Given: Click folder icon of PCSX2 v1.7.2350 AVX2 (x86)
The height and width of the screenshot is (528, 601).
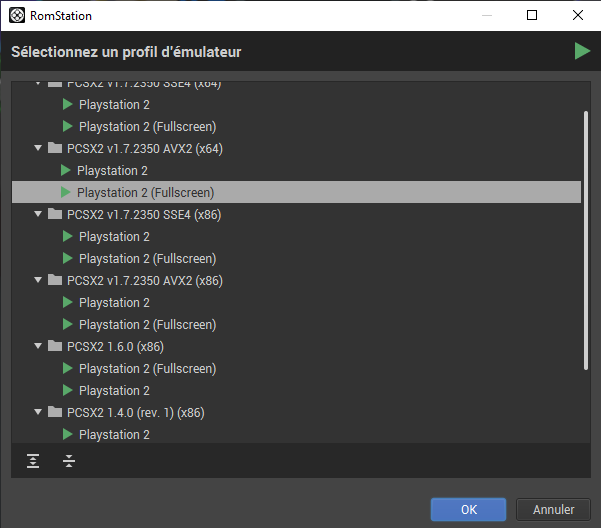Looking at the screenshot, I should pos(55,280).
